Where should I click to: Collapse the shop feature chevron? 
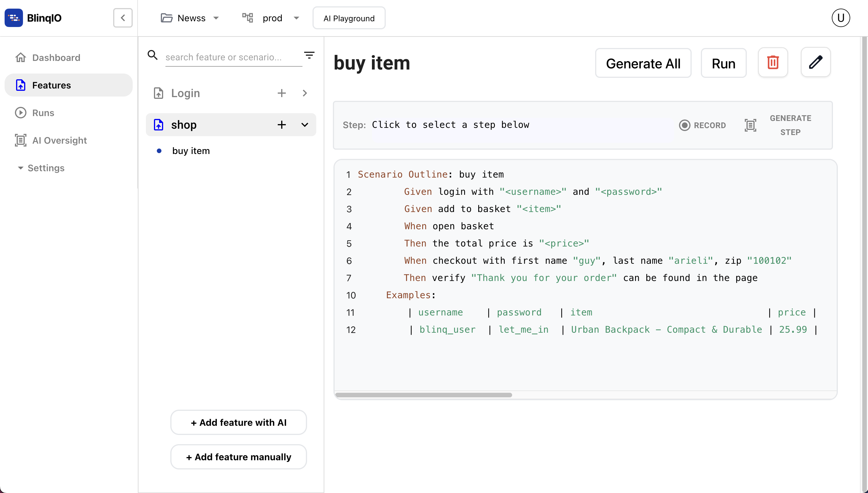(x=304, y=125)
